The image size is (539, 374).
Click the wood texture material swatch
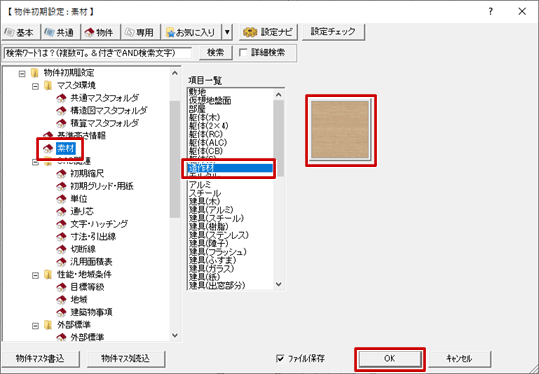[x=340, y=129]
